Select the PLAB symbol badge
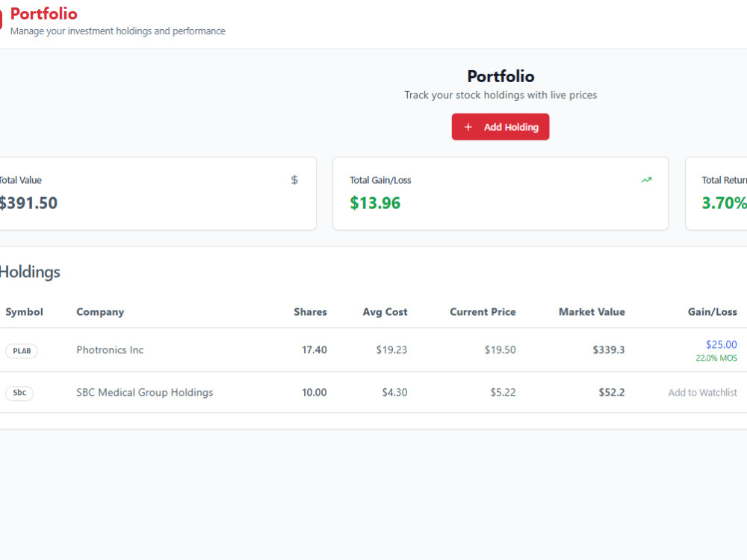 [22, 351]
